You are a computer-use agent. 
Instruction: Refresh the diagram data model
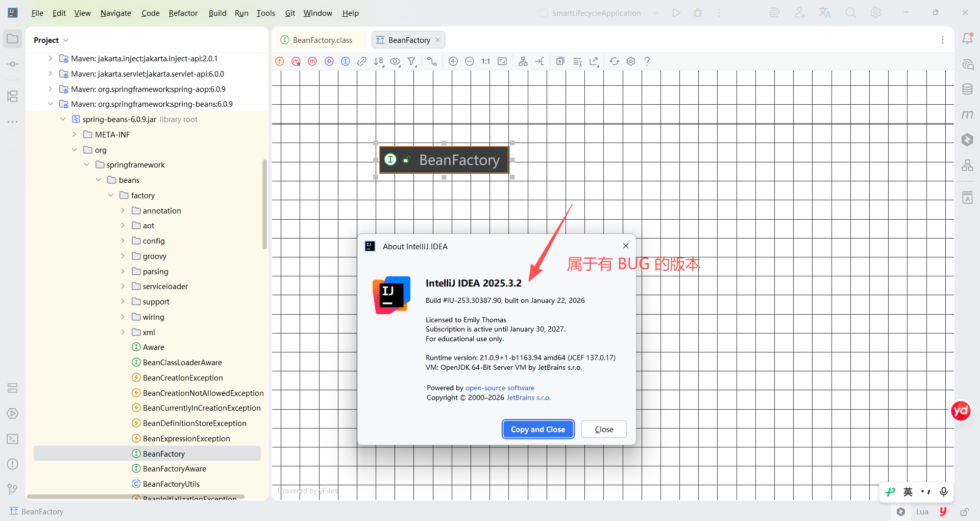tap(615, 61)
